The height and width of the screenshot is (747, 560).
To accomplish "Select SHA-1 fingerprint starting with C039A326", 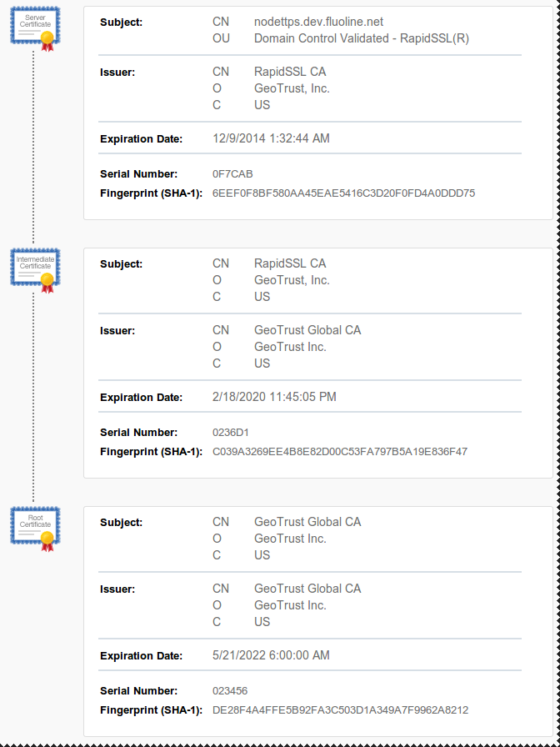I will click(x=340, y=452).
